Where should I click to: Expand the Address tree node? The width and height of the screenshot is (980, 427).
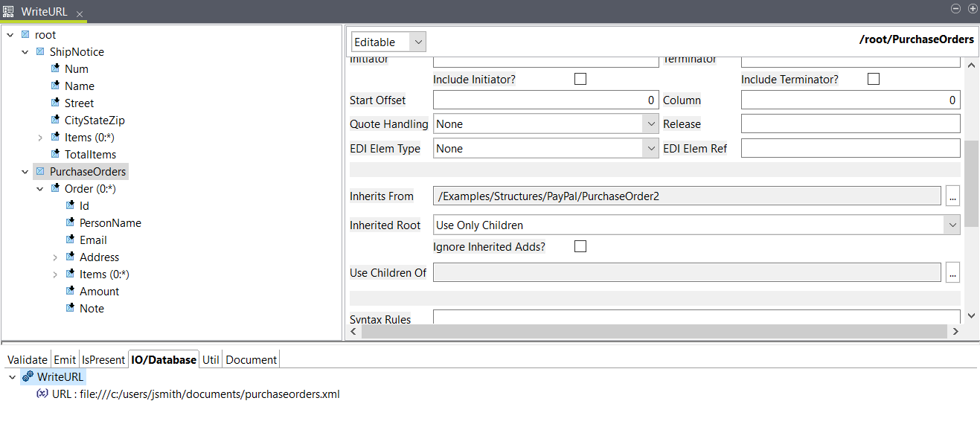tap(55, 257)
